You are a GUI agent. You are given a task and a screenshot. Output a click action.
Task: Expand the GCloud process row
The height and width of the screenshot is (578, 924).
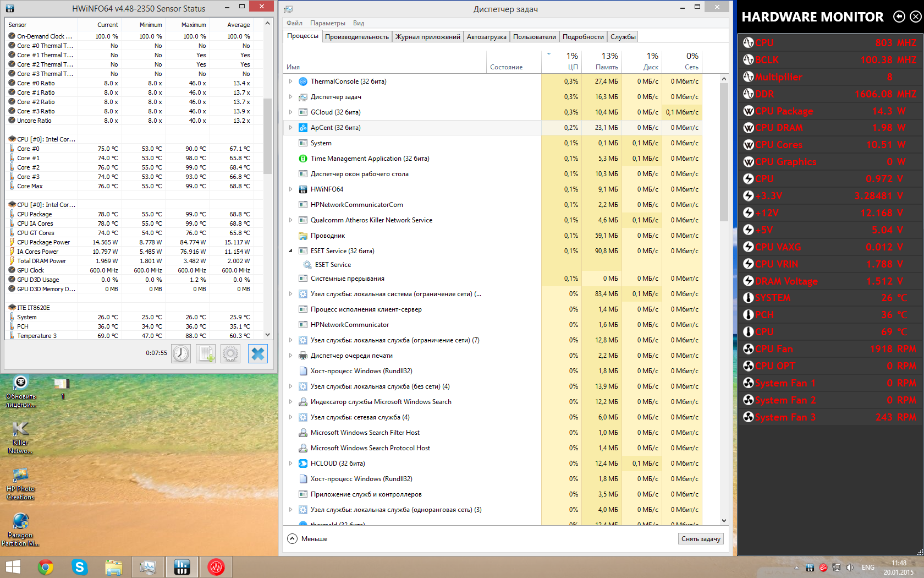(291, 112)
